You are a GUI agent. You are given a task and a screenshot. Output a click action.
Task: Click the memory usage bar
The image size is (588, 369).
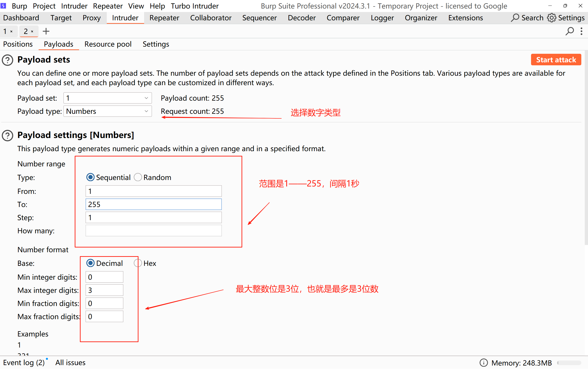569,363
